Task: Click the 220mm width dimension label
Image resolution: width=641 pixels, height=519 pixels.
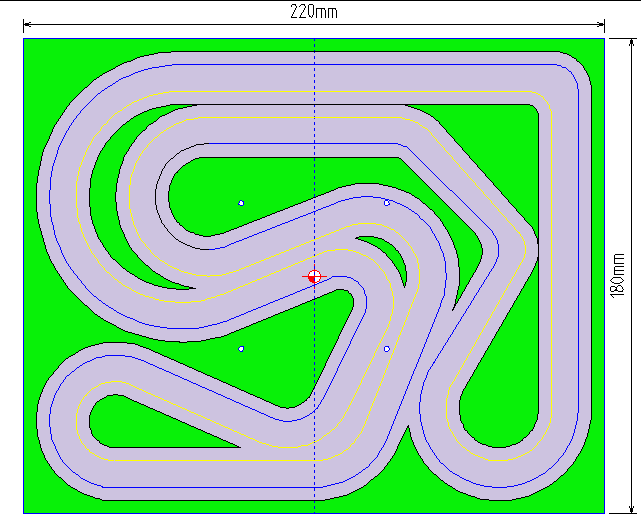Action: (x=313, y=11)
